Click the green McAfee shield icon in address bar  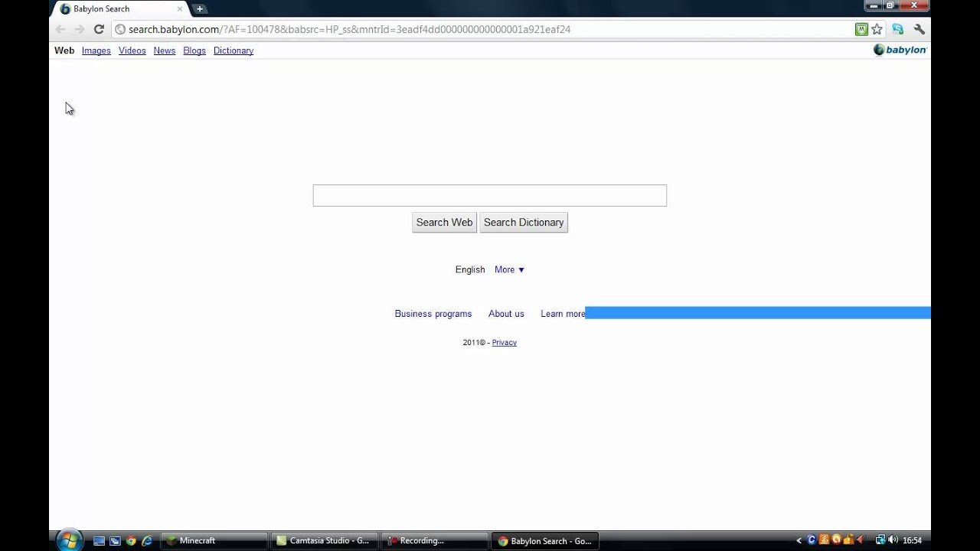click(861, 29)
